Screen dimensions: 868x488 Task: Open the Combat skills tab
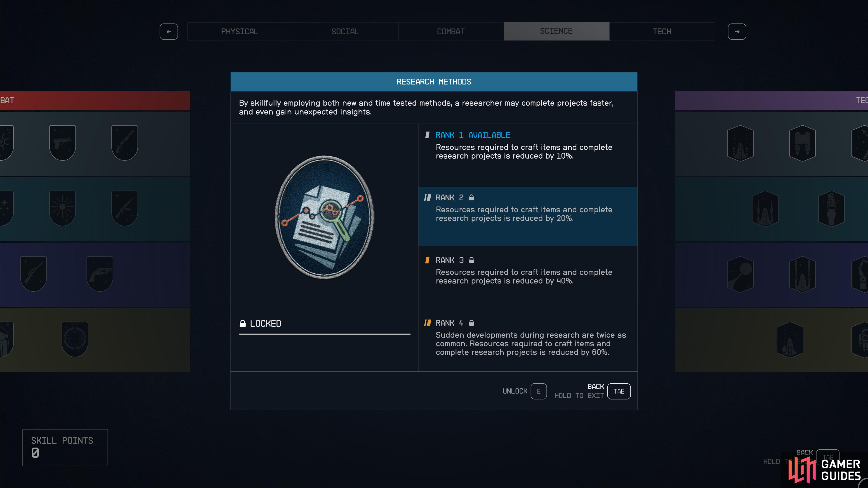pyautogui.click(x=451, y=31)
